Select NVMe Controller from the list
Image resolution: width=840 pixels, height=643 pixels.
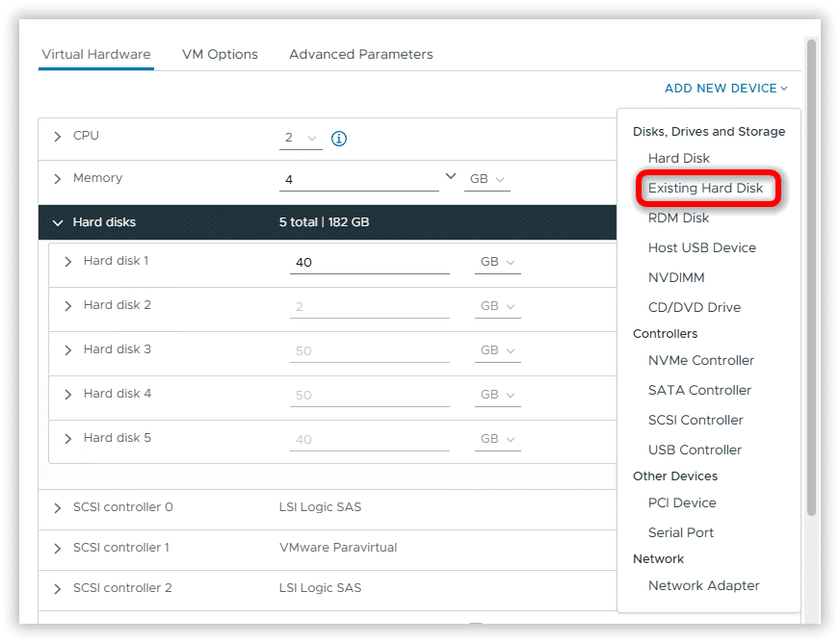(x=700, y=361)
